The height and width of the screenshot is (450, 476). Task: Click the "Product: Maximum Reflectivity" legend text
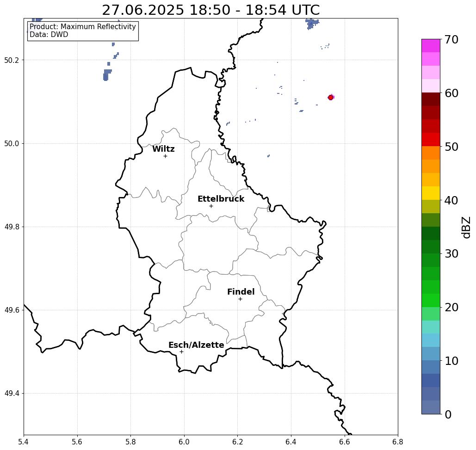[x=82, y=27]
